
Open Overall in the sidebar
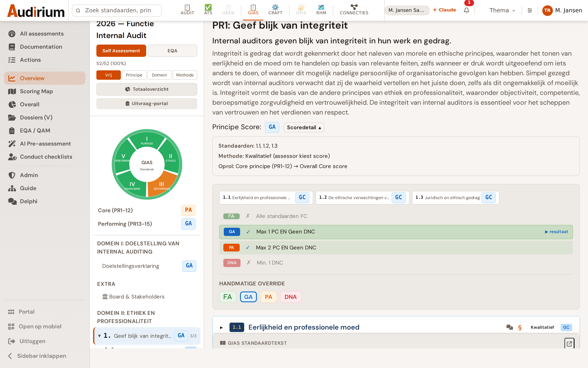pyautogui.click(x=45, y=104)
